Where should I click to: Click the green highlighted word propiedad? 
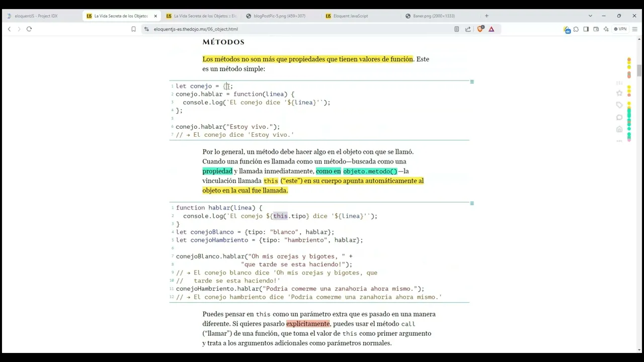pyautogui.click(x=217, y=171)
